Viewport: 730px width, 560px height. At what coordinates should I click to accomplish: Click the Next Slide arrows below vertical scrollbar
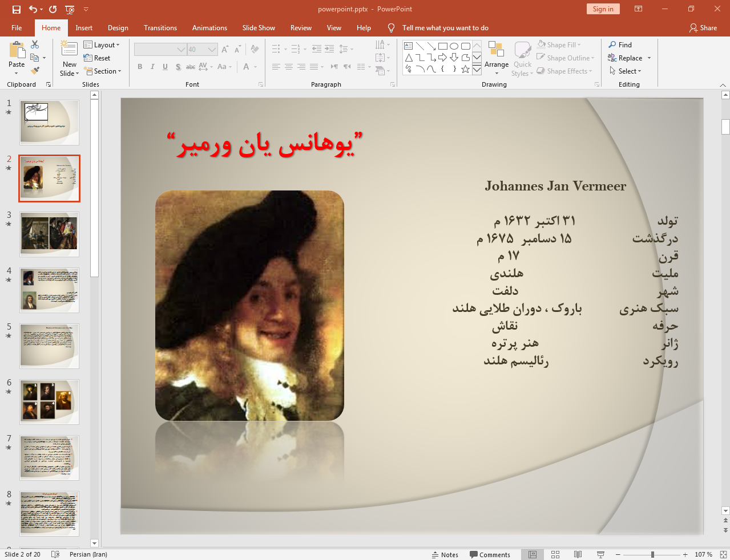(x=725, y=530)
